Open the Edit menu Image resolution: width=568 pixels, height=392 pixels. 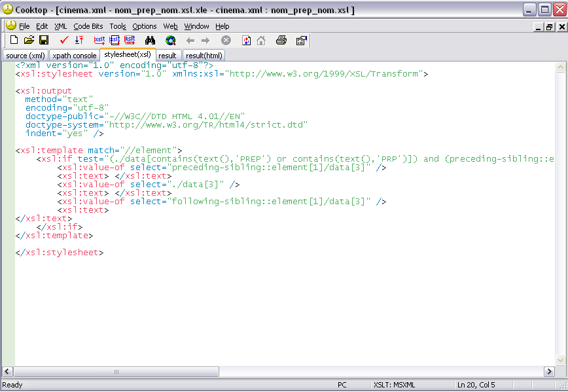(42, 26)
